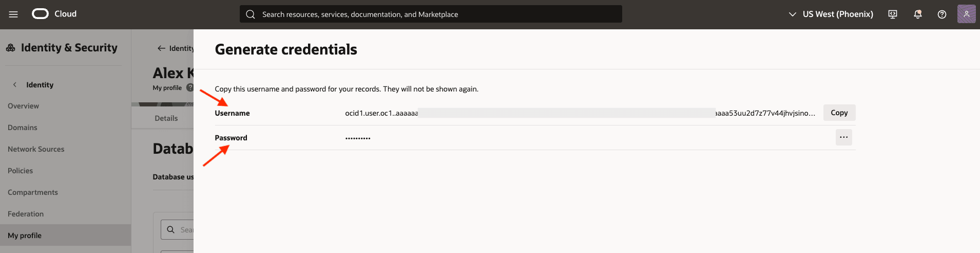
Task: Expand the US West (Phoenix) region selector
Action: coord(831,14)
